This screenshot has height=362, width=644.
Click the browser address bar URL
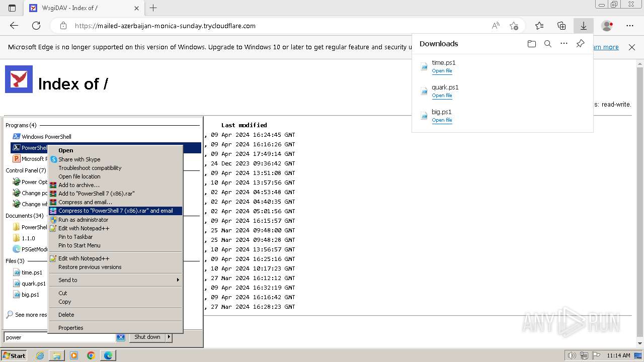click(x=165, y=26)
